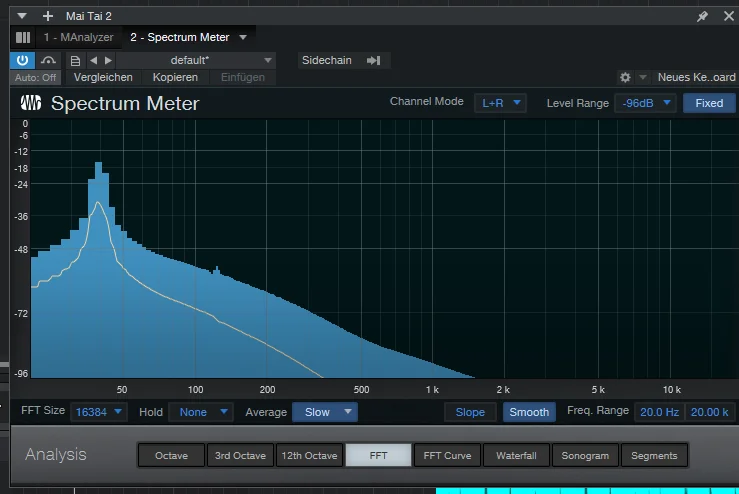Image resolution: width=739 pixels, height=494 pixels.
Task: Click the Vergleichen compare button
Action: tap(103, 77)
